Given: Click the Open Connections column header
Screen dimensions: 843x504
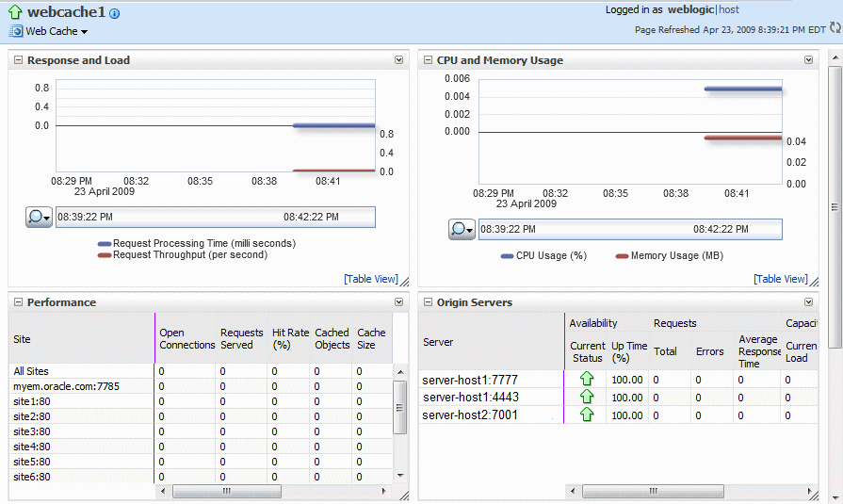Looking at the screenshot, I should (187, 339).
